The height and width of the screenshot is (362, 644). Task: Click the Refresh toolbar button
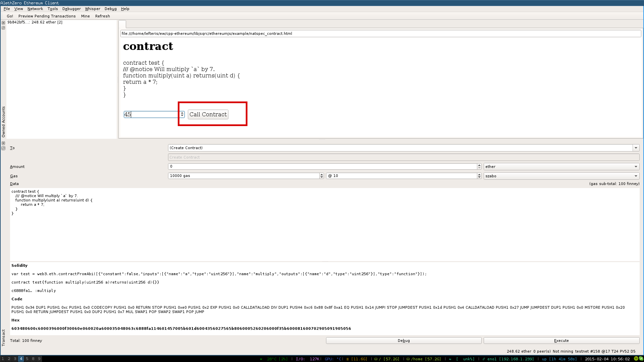click(102, 16)
